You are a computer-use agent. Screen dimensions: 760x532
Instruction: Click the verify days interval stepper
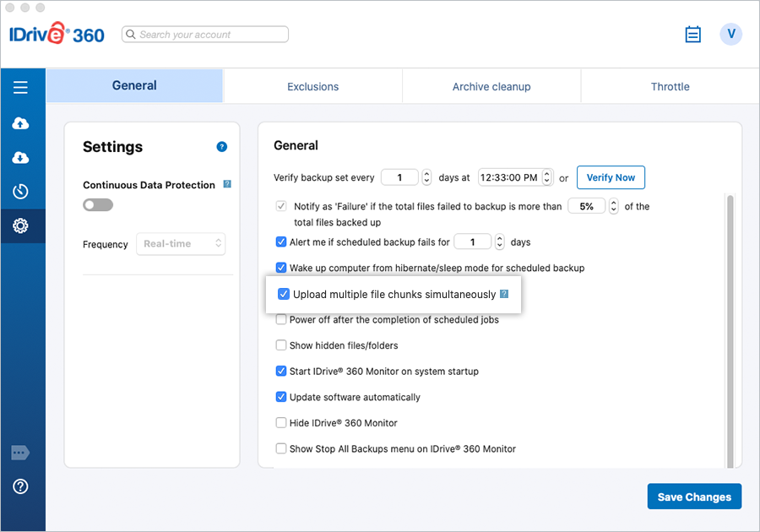426,178
